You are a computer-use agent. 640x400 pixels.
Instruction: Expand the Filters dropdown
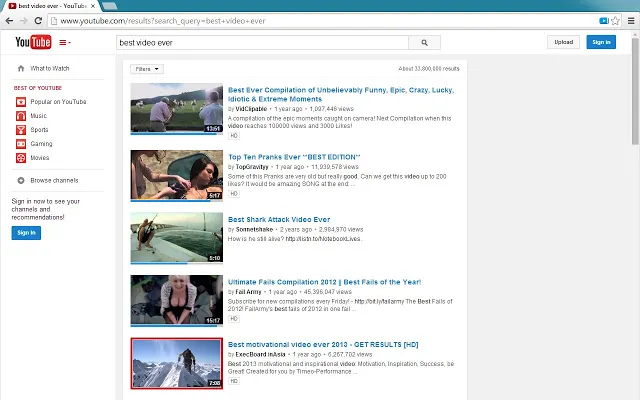pyautogui.click(x=147, y=69)
